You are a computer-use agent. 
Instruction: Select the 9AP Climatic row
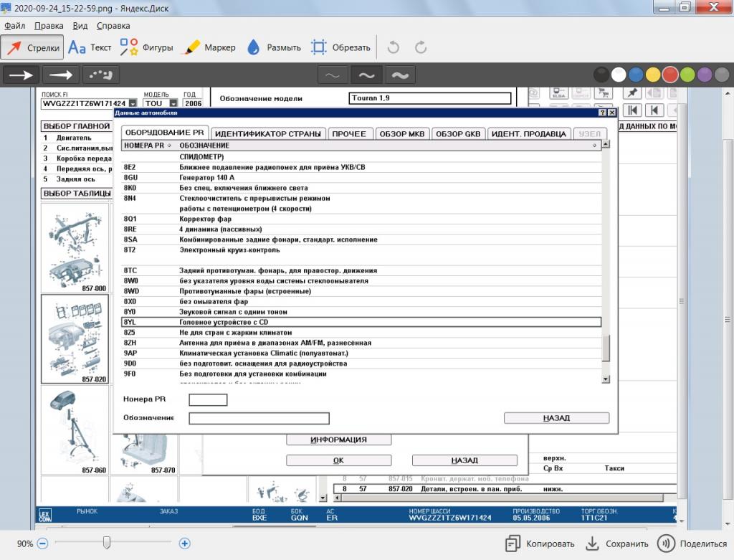pyautogui.click(x=361, y=353)
